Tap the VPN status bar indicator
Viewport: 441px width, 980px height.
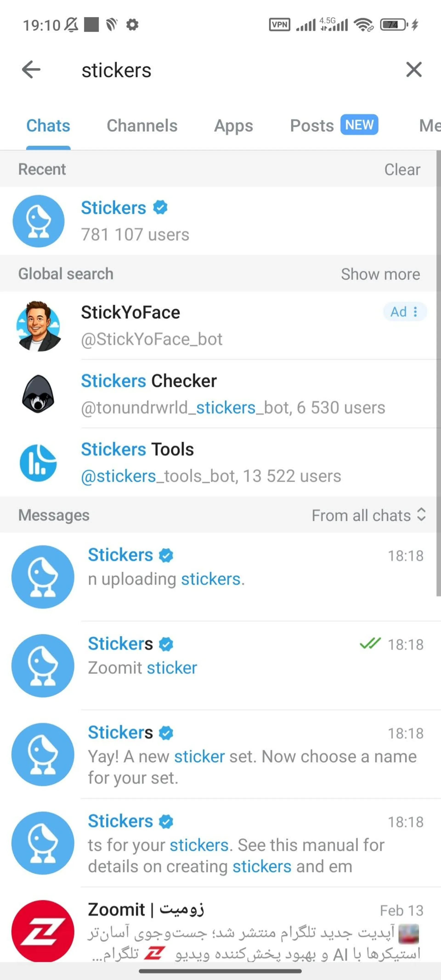pyautogui.click(x=279, y=25)
